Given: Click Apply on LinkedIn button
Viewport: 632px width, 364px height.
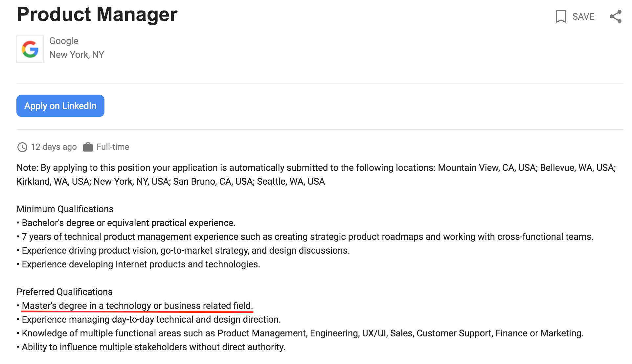Looking at the screenshot, I should pos(60,106).
